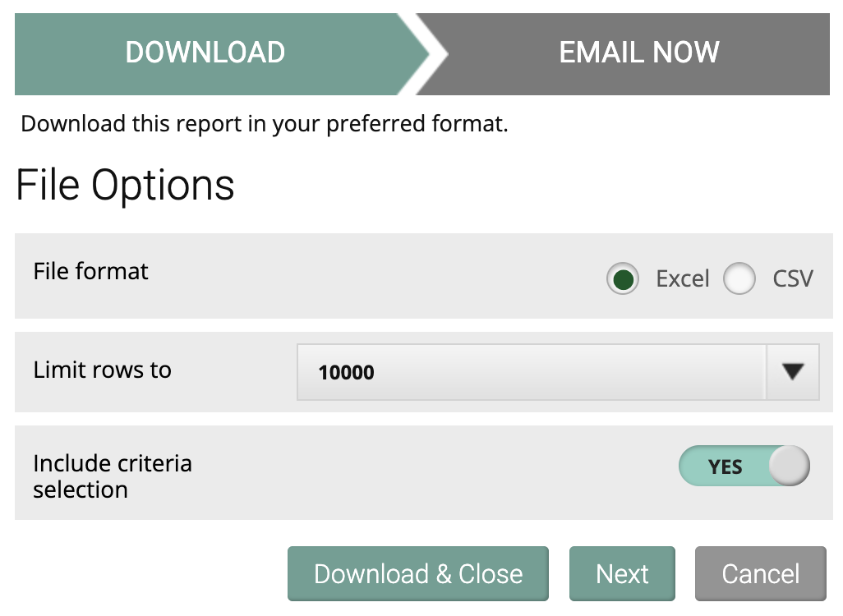Click the File format label
Viewport: 843px width, 616px height.
90,271
